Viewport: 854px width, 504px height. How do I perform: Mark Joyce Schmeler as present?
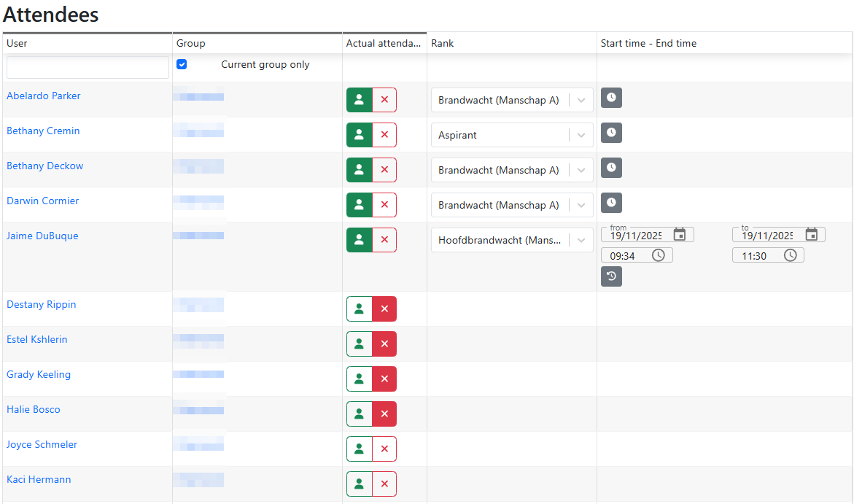click(x=359, y=449)
